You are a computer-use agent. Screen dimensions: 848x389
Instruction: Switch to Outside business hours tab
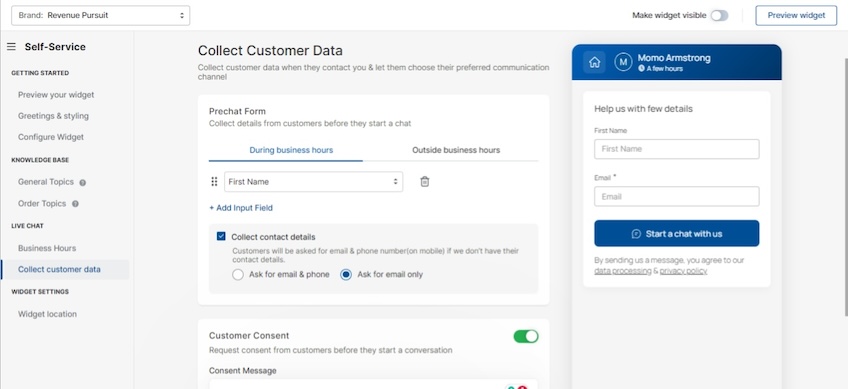456,150
